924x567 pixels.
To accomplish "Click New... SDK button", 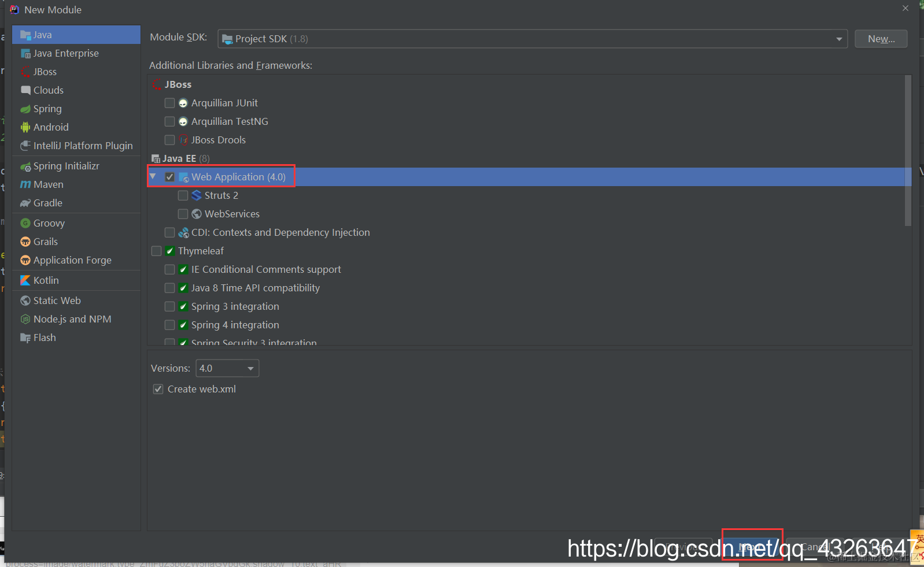I will click(x=881, y=39).
